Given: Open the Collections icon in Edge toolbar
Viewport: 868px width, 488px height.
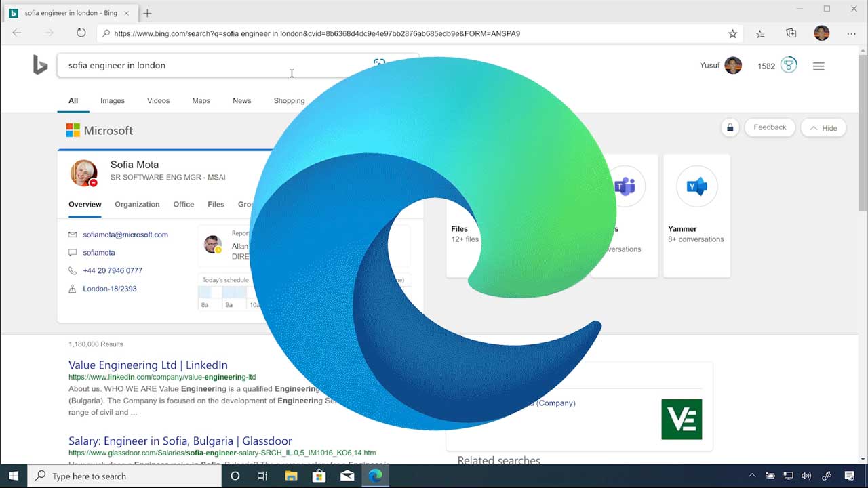Looking at the screenshot, I should [791, 33].
